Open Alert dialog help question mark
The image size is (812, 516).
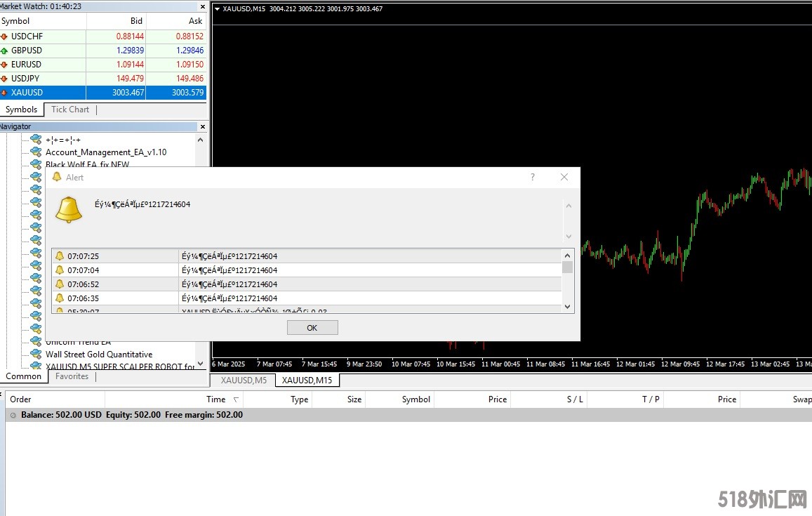pyautogui.click(x=533, y=177)
